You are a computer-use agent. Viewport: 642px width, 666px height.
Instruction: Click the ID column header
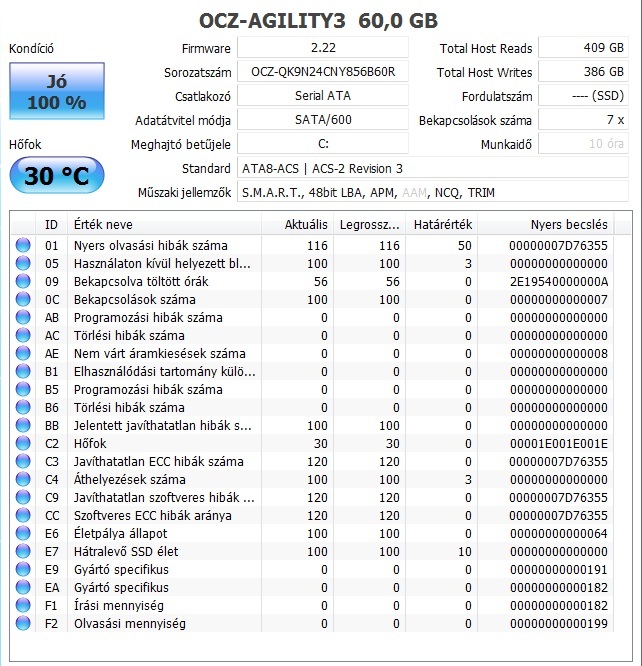[51, 224]
